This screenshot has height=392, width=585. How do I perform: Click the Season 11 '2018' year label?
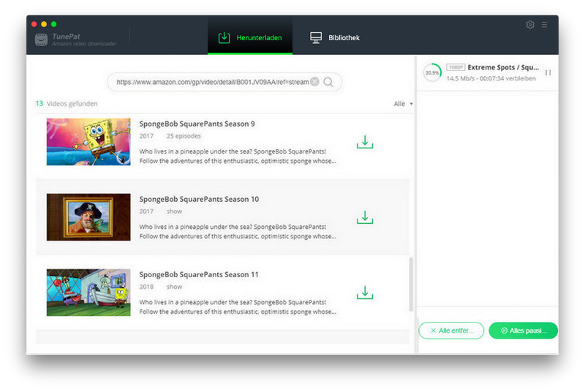[146, 287]
